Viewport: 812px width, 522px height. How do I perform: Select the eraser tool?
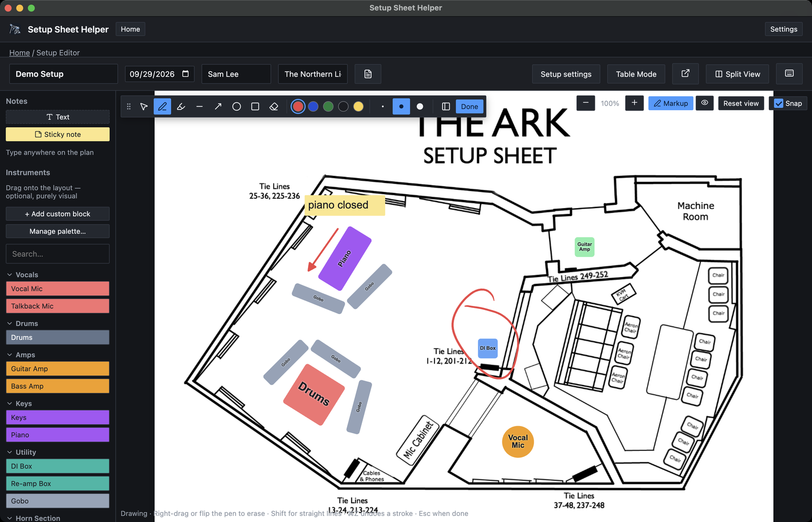click(x=274, y=107)
